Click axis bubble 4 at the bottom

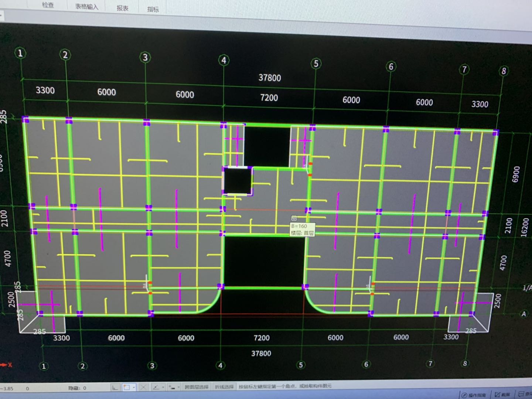221,365
